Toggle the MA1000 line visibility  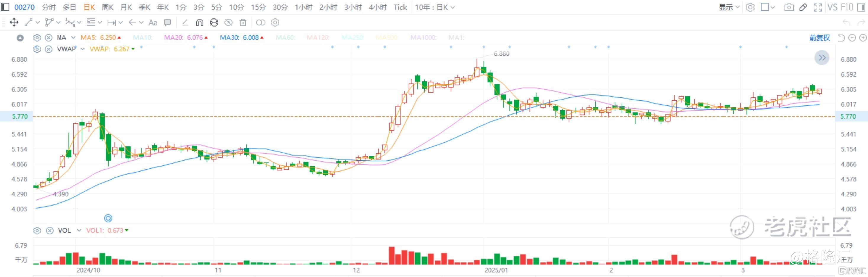(423, 38)
